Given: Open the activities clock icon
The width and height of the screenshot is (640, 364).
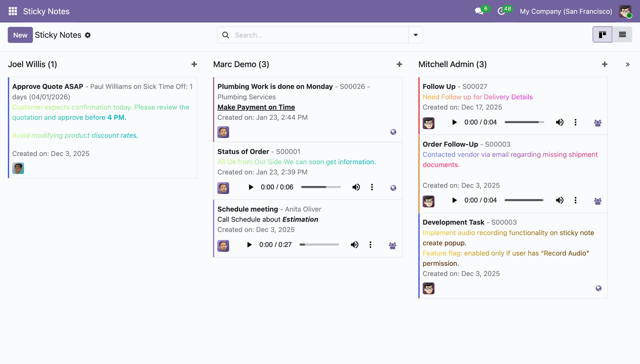Looking at the screenshot, I should point(501,11).
